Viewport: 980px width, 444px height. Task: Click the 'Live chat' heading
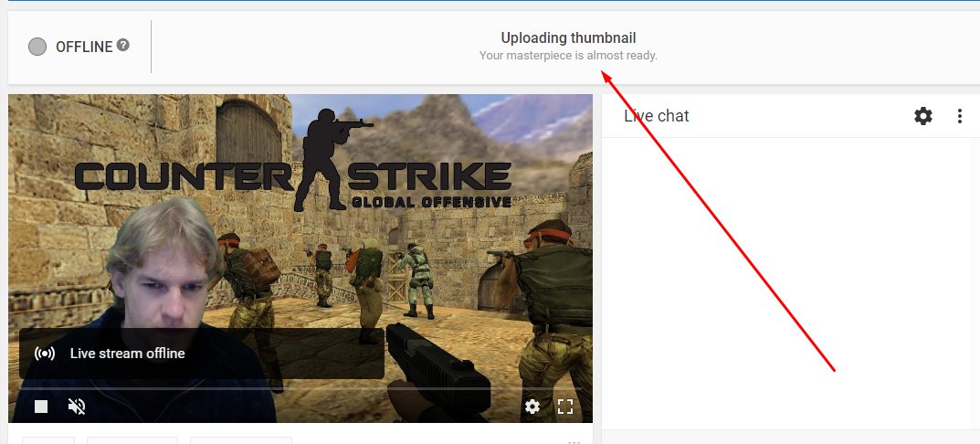(x=657, y=116)
